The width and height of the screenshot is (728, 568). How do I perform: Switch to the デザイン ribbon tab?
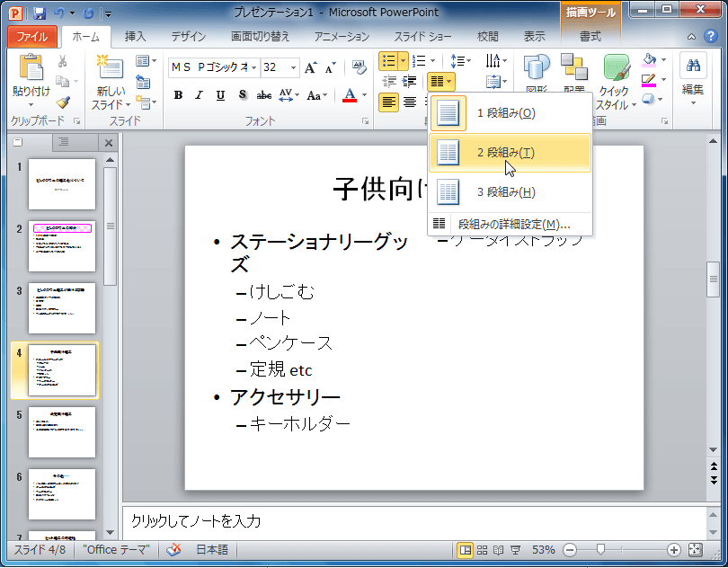click(x=188, y=37)
